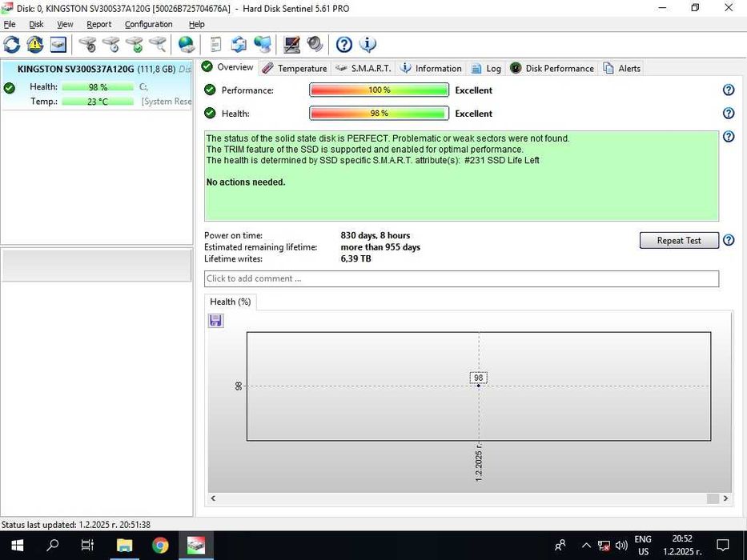Screen dimensions: 747x560
Task: Click the '6,39 TB' lifetime writes value
Action: point(355,258)
